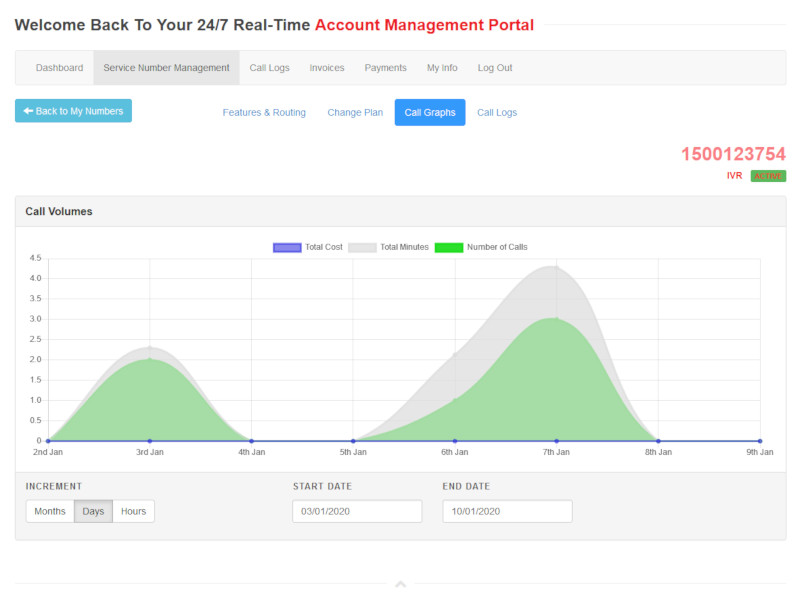Open My Info page
The height and width of the screenshot is (600, 800).
tap(442, 68)
